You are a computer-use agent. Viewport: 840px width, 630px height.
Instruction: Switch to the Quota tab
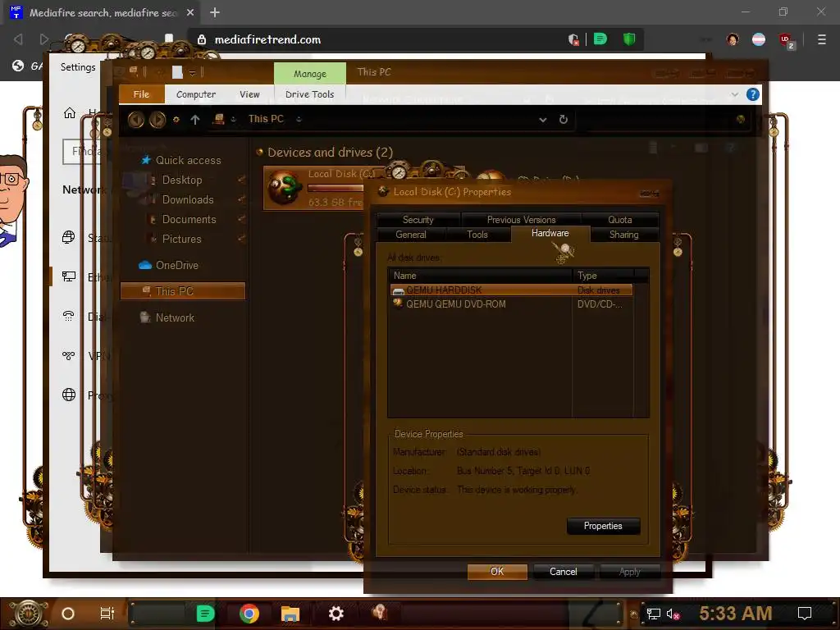point(620,220)
